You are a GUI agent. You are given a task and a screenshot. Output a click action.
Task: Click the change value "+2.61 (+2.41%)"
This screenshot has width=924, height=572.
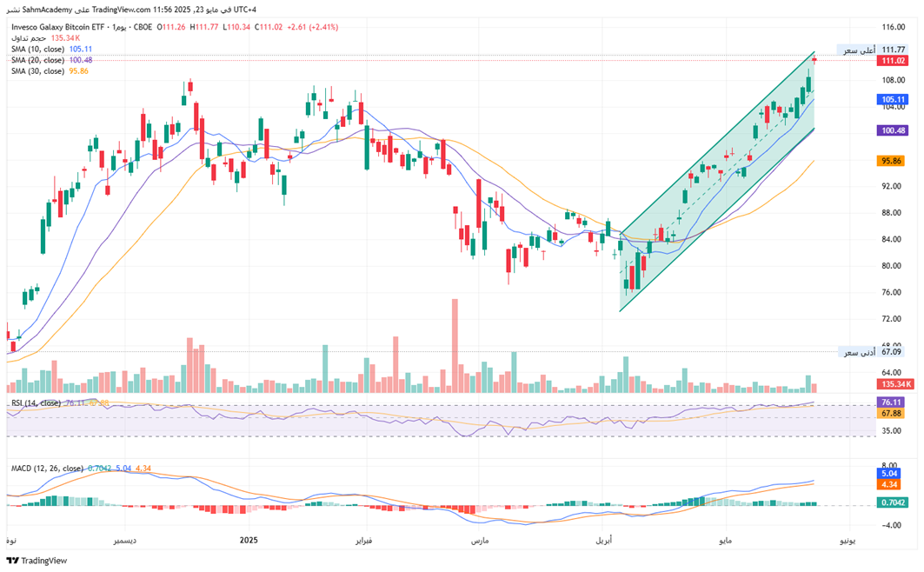(x=312, y=27)
